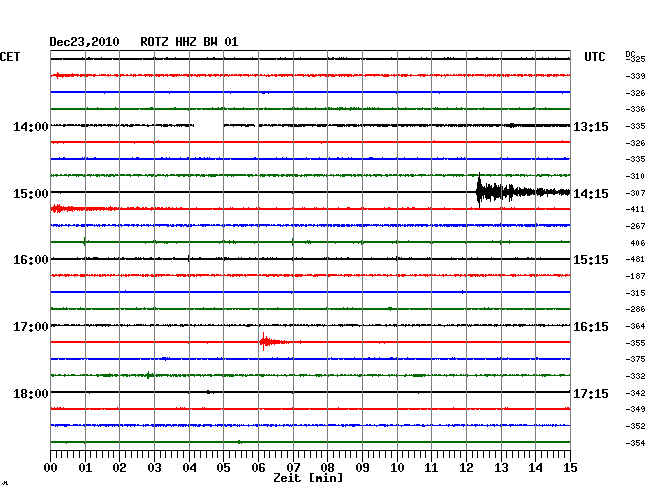Click the 16:00 CET time label
650x494 pixels.
tap(31, 260)
